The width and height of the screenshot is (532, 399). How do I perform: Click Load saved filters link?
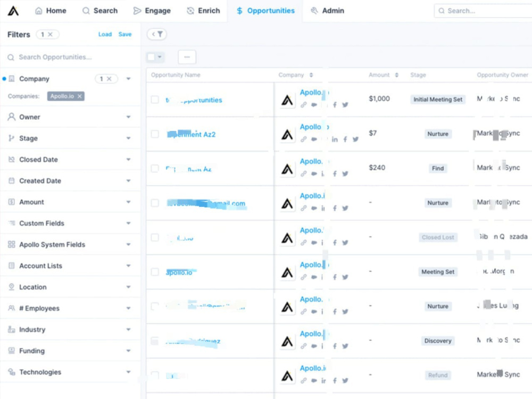pyautogui.click(x=105, y=34)
